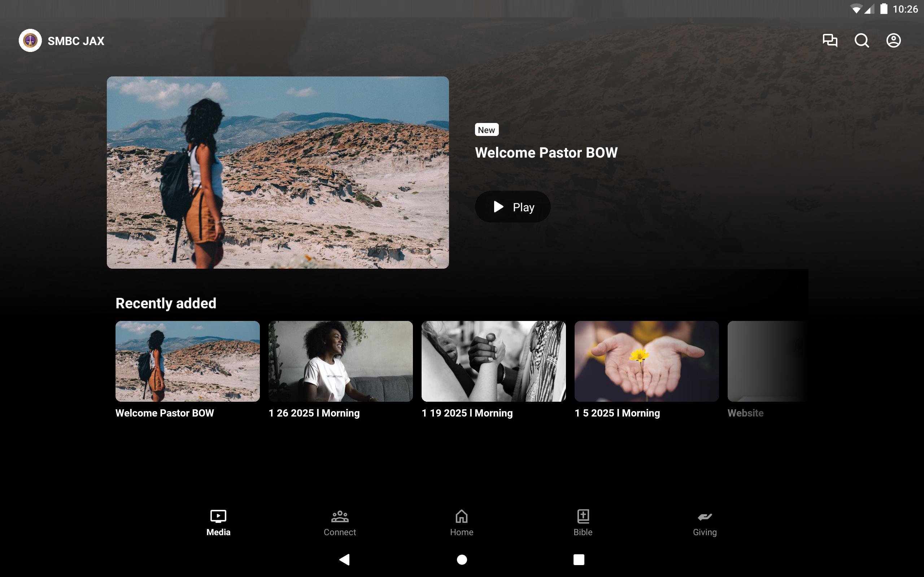Viewport: 924px width, 577px height.
Task: Open the large featured hiker image
Action: point(278,172)
